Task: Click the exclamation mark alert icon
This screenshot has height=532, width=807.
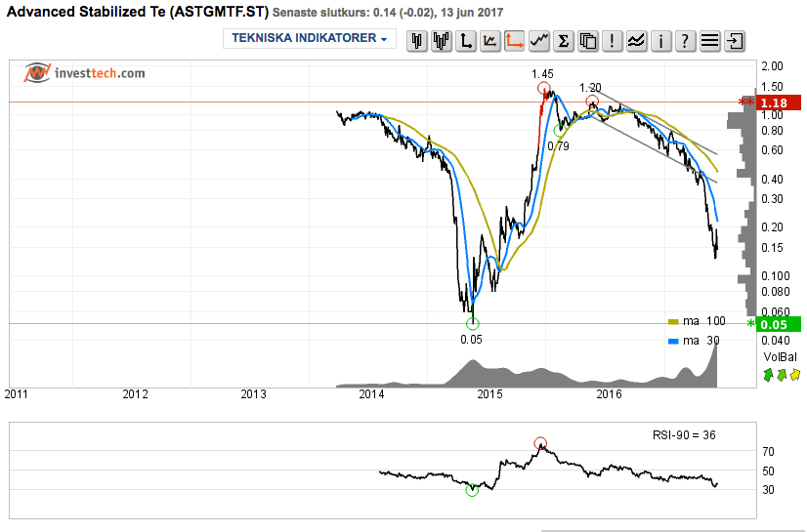Action: [612, 41]
